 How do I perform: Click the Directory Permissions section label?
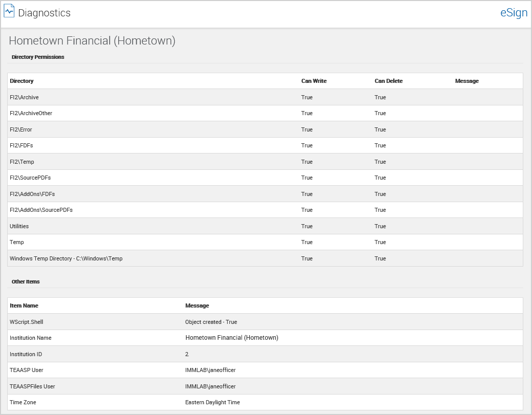point(38,57)
